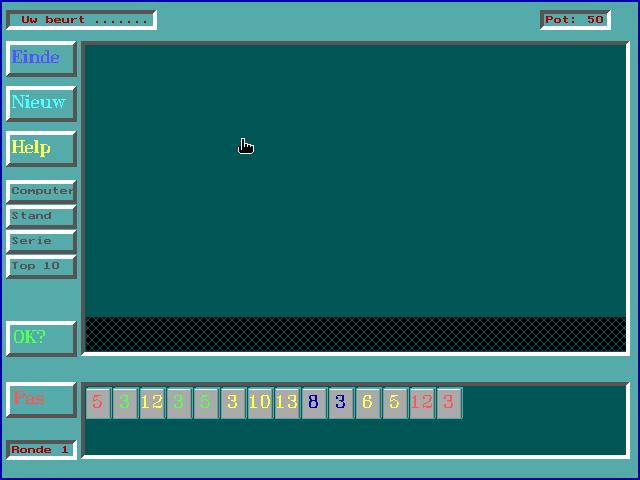
Task: View the Top 10 list
Action: [x=41, y=267]
